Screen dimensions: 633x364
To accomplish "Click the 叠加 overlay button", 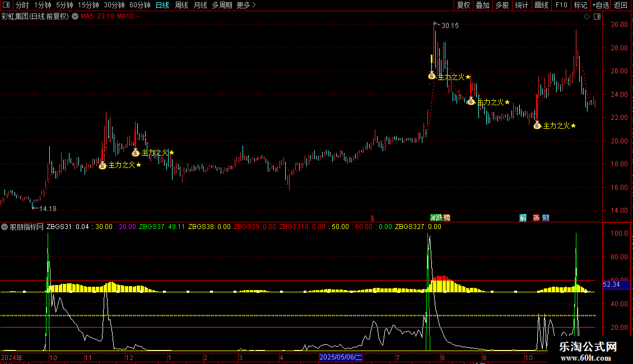I will point(483,5).
